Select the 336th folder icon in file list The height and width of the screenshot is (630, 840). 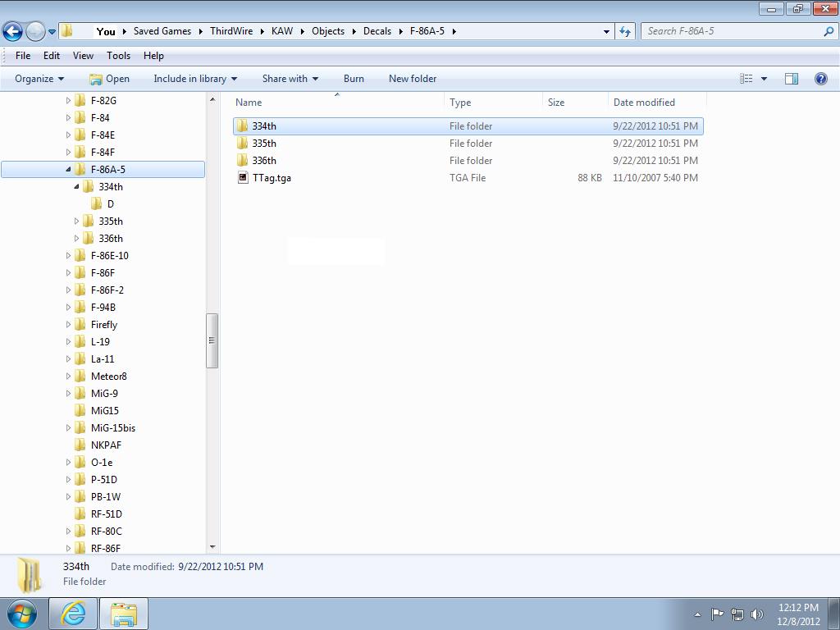(x=242, y=161)
